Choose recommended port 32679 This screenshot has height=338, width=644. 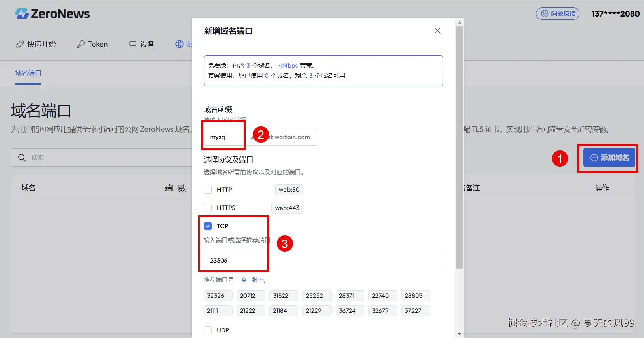(x=383, y=311)
